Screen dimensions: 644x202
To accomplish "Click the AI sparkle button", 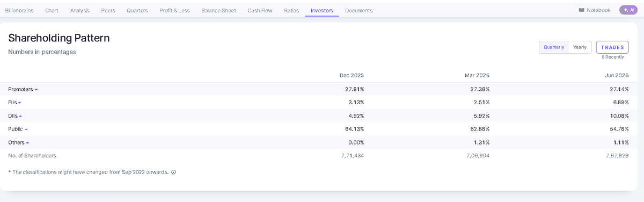I will point(628,10).
